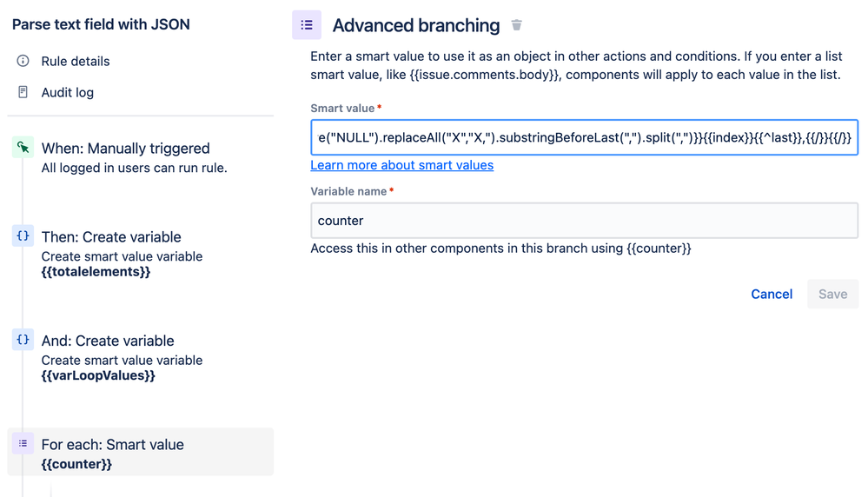This screenshot has height=497, width=868.
Task: Click the totalelements variable braces icon
Action: [23, 235]
